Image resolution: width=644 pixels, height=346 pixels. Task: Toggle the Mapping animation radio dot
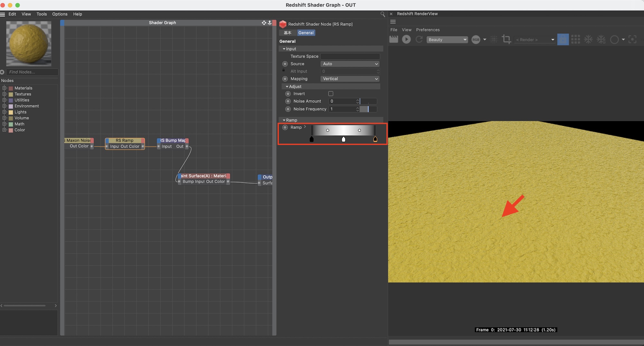click(x=285, y=79)
